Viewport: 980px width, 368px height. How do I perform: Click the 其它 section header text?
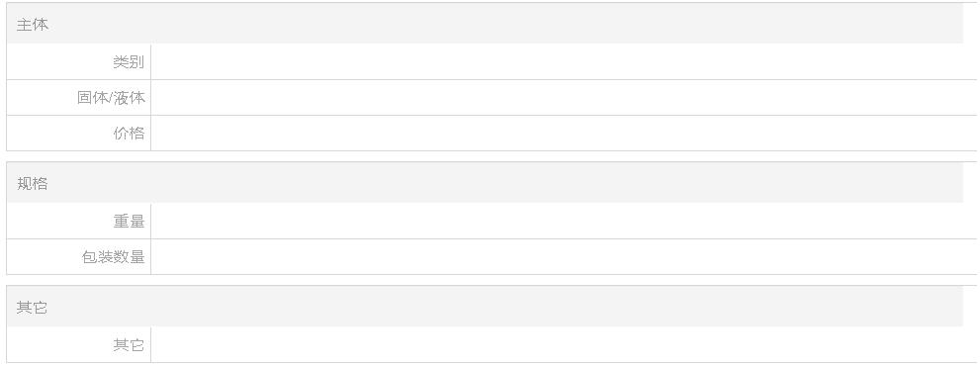point(32,308)
